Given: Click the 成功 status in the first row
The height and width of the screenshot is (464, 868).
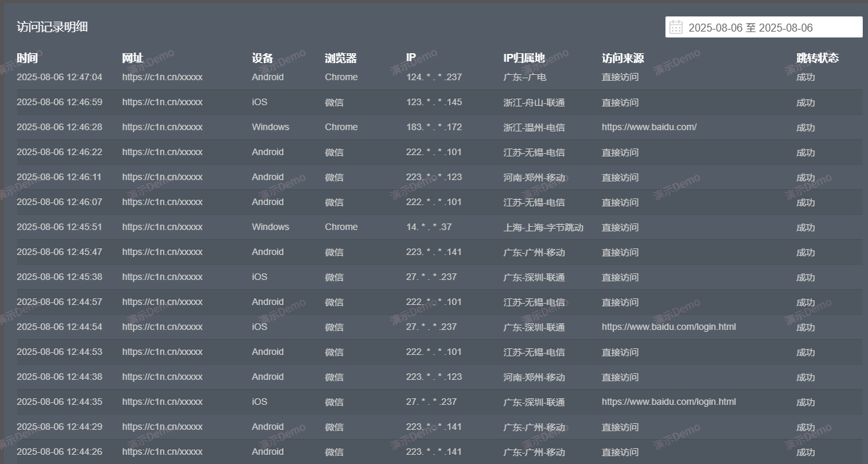Looking at the screenshot, I should 805,77.
